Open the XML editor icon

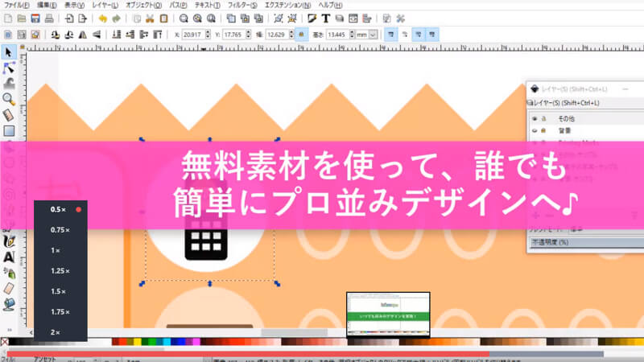[x=353, y=19]
